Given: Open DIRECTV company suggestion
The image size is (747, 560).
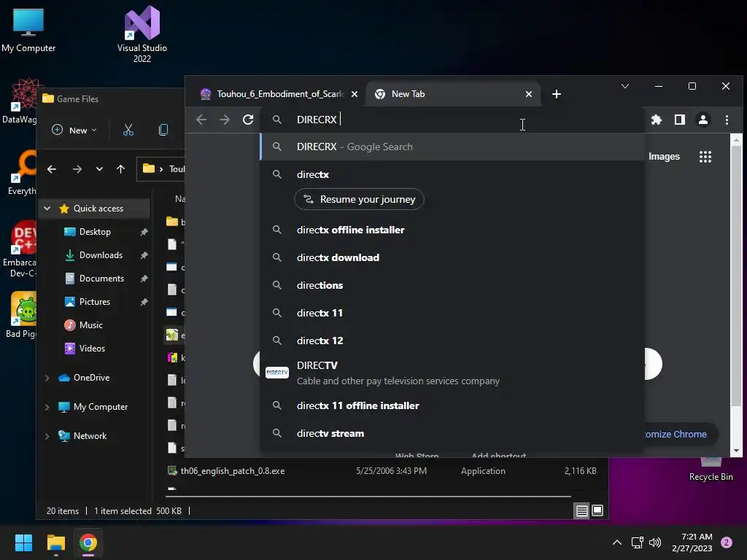Looking at the screenshot, I should point(452,373).
